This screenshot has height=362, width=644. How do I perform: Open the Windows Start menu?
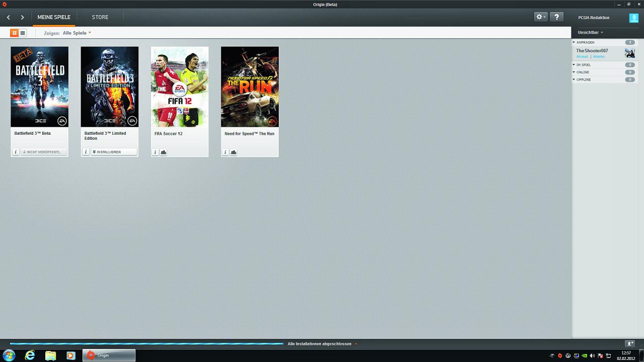click(x=9, y=355)
